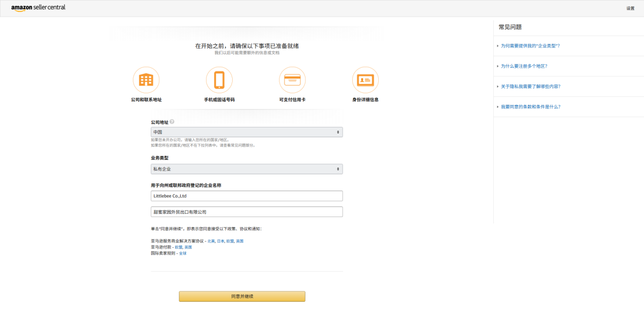Image resolution: width=644 pixels, height=320 pixels.
Task: Click the Littlebee Co.,Ltd company name field
Action: click(246, 196)
